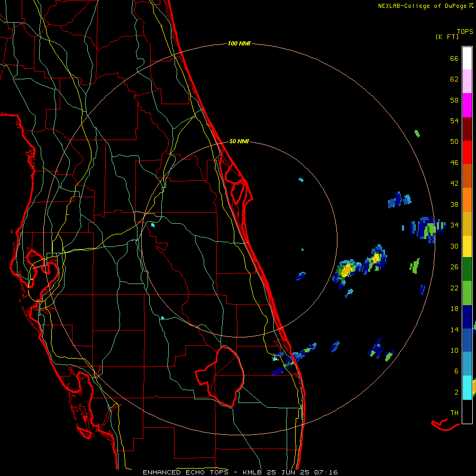
Task: Select the 38 scale label
Action: [454, 204]
